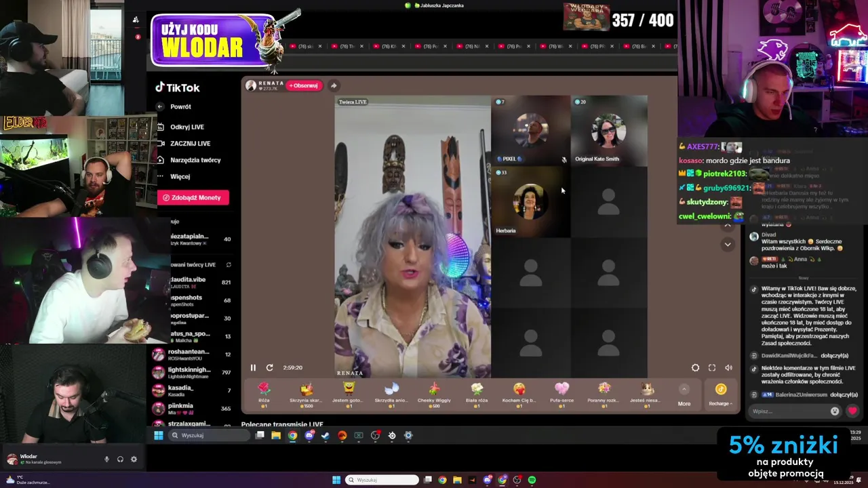Screen dimensions: 868x488
Task: Refresh the recommended LIVE creators list
Action: pyautogui.click(x=229, y=265)
